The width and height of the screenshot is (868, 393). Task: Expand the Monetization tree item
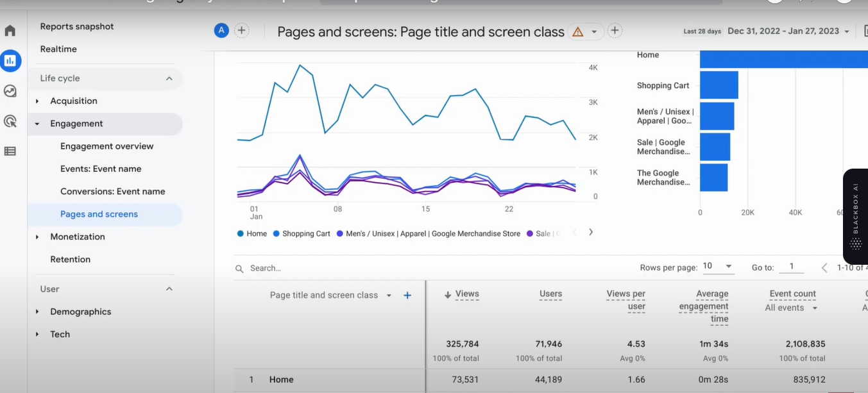pyautogui.click(x=37, y=237)
